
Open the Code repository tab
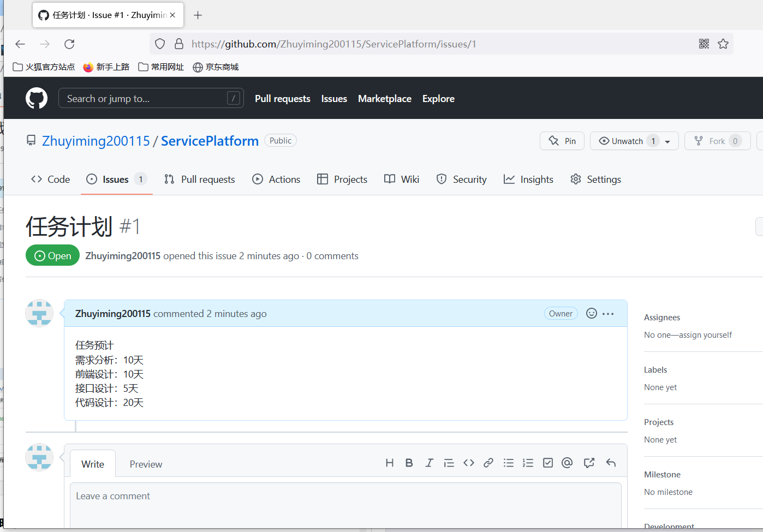pyautogui.click(x=51, y=179)
